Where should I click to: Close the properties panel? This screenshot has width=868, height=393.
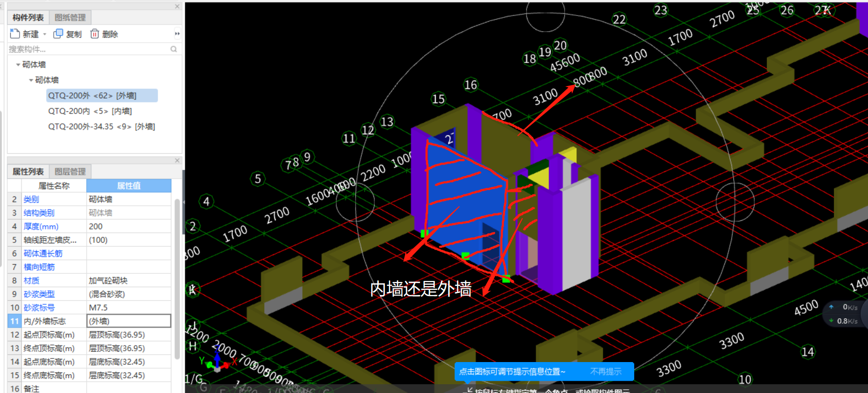point(177,160)
